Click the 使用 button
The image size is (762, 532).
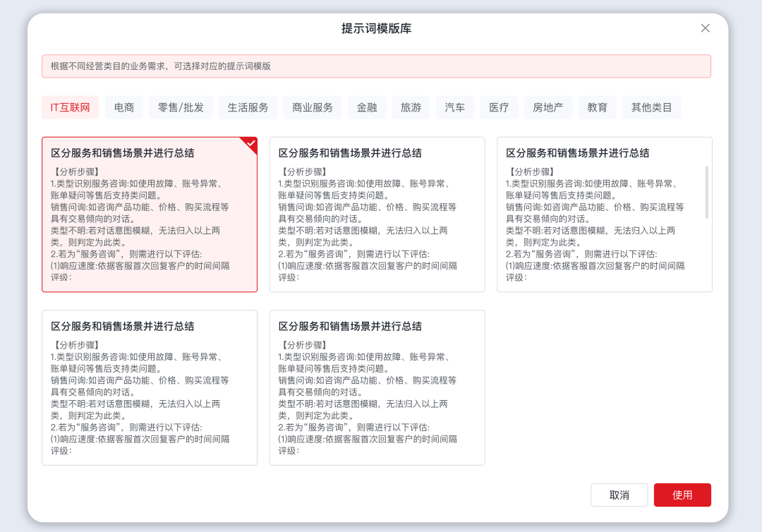(x=682, y=495)
